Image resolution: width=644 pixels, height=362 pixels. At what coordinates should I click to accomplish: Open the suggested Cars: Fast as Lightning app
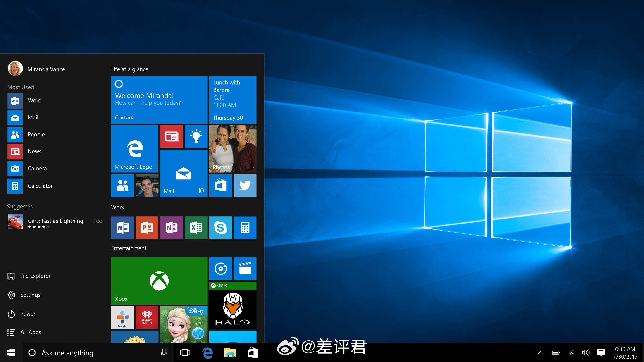55,221
